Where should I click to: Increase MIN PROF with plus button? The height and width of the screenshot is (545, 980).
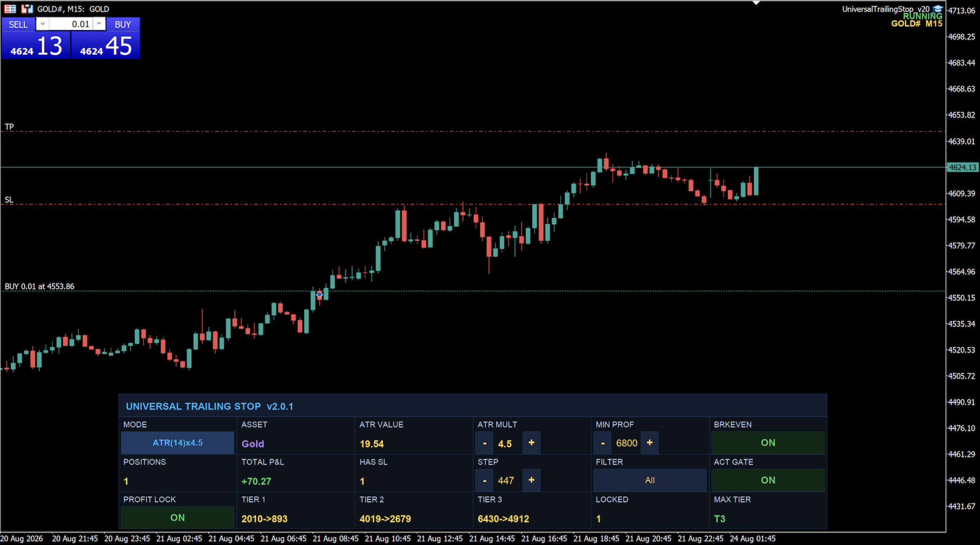[x=650, y=443]
